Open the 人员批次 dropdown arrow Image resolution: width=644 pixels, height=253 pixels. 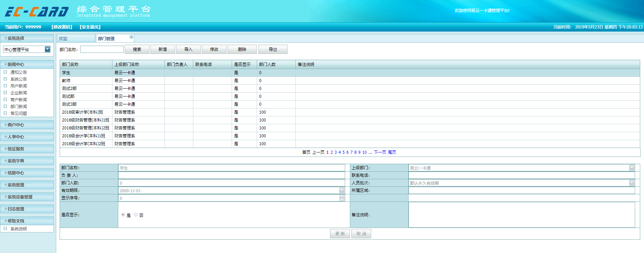[632, 183]
